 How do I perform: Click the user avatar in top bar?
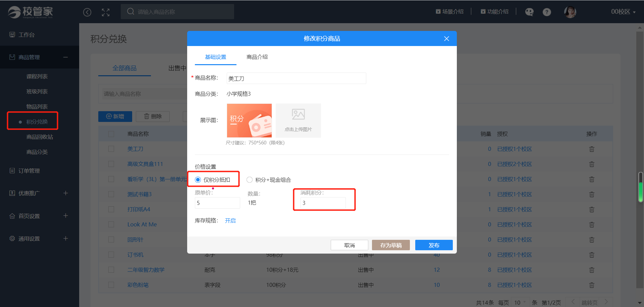(570, 12)
